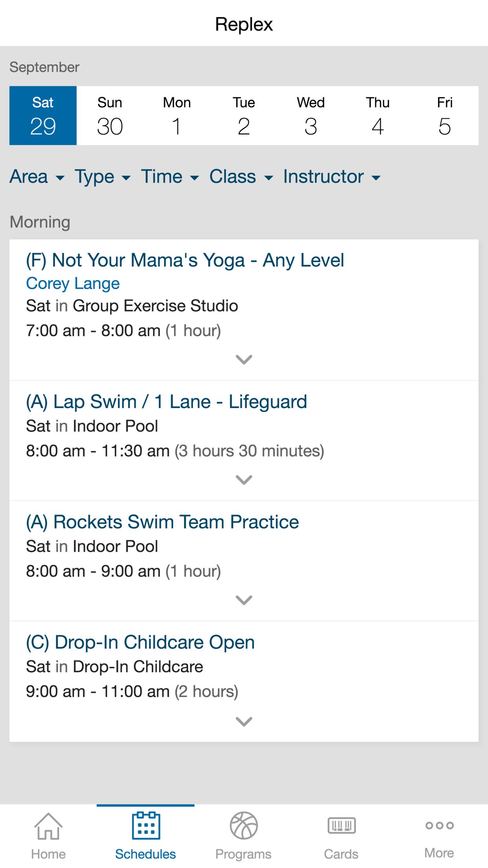Select Sun 30 in date strip

click(x=110, y=116)
